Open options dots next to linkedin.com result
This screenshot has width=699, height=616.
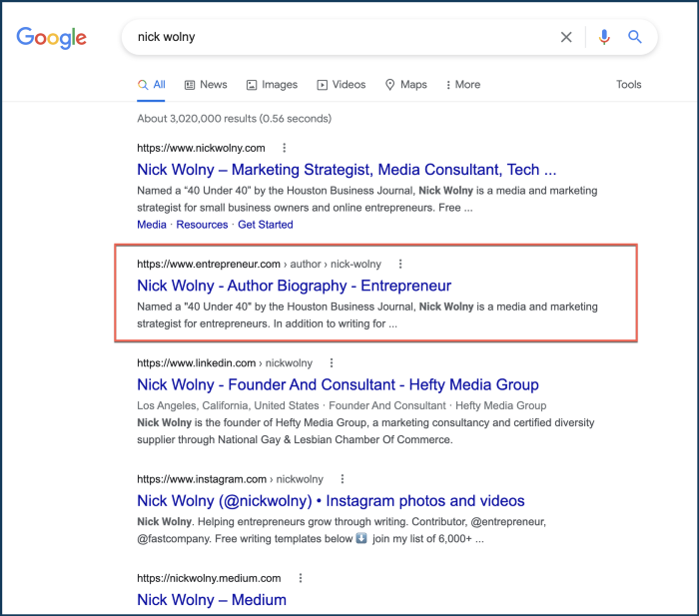(332, 362)
